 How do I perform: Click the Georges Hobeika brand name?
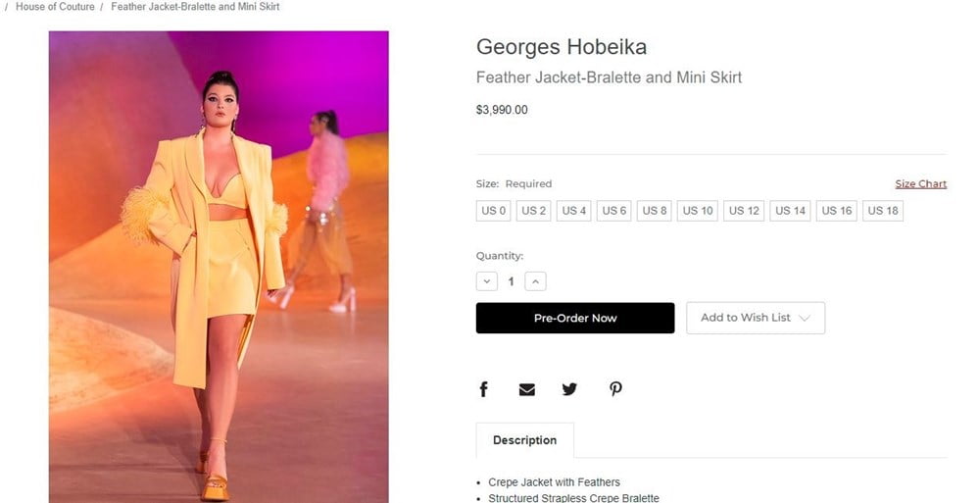[x=561, y=47]
